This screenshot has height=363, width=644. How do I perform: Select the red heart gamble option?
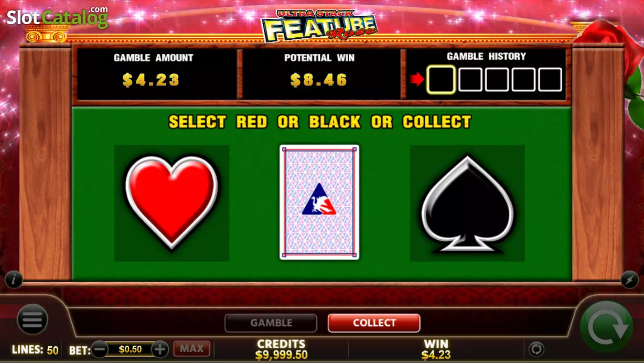pyautogui.click(x=171, y=203)
